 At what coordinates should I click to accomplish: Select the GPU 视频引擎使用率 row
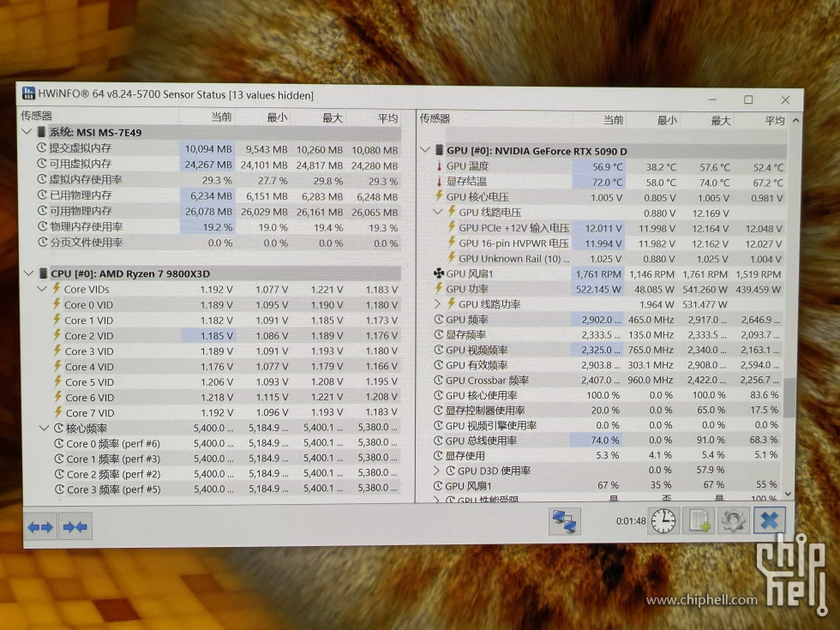pos(607,425)
